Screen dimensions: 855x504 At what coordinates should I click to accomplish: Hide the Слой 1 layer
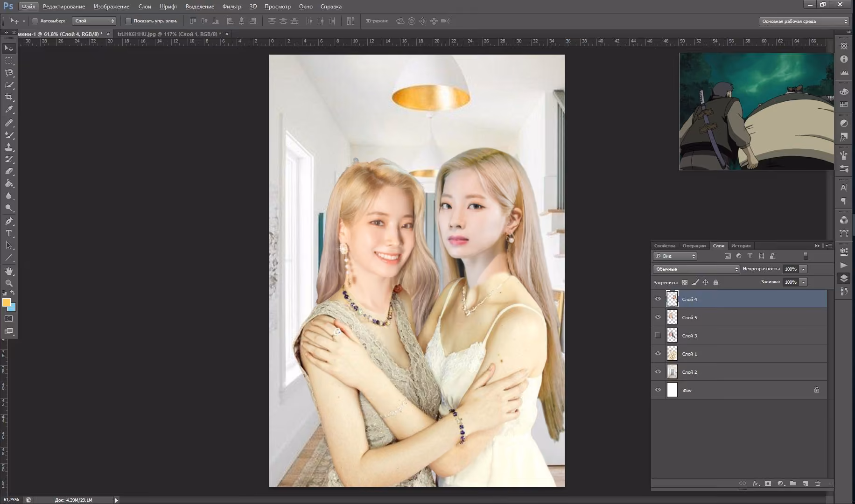658,354
